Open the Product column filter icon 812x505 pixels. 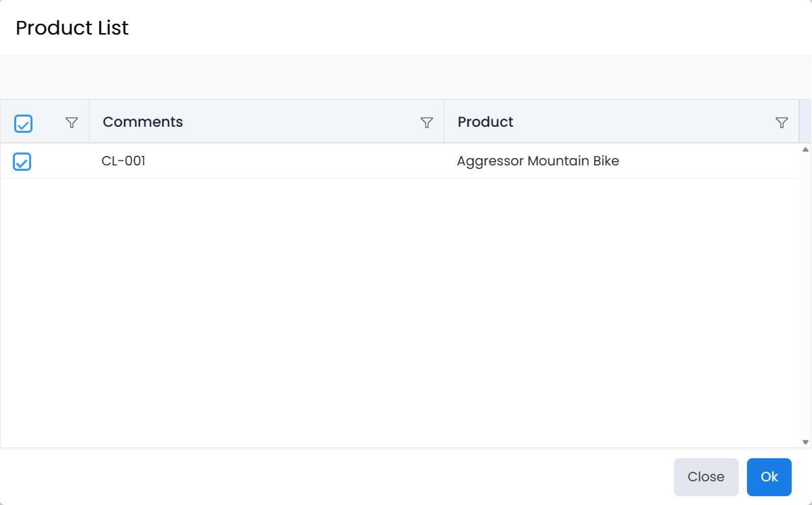pyautogui.click(x=782, y=123)
